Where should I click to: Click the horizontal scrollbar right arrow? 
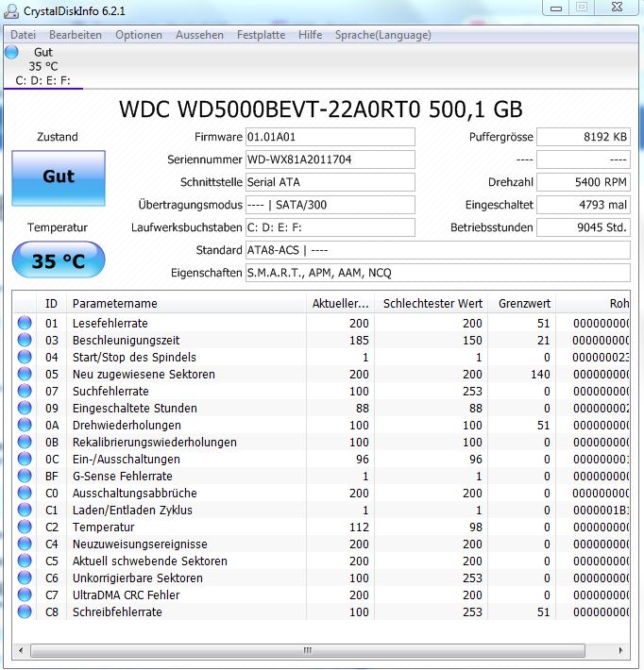pos(621,650)
